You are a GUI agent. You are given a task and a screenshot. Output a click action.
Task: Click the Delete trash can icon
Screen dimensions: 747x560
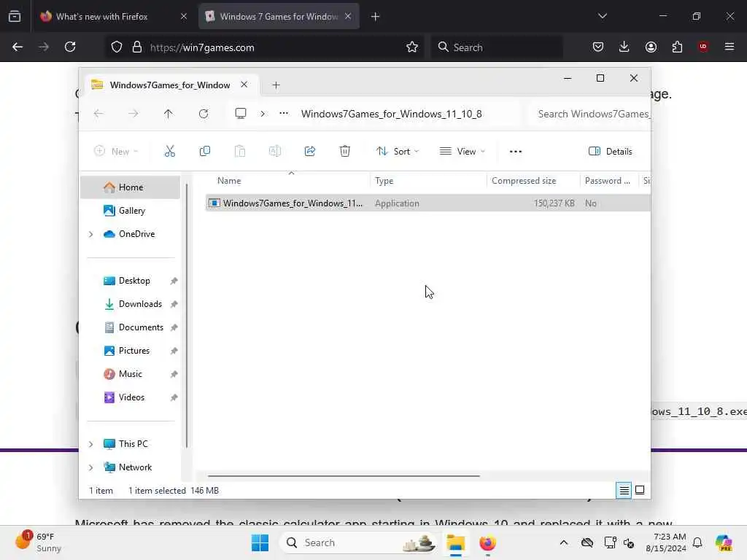click(x=345, y=152)
